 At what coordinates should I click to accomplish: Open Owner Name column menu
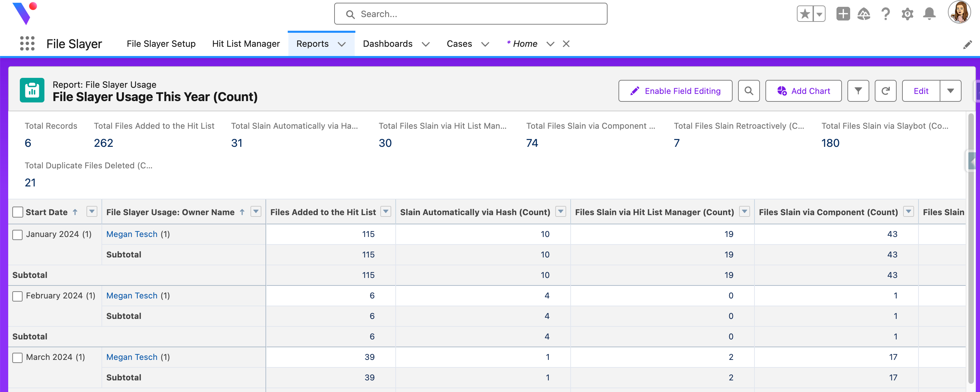point(256,211)
